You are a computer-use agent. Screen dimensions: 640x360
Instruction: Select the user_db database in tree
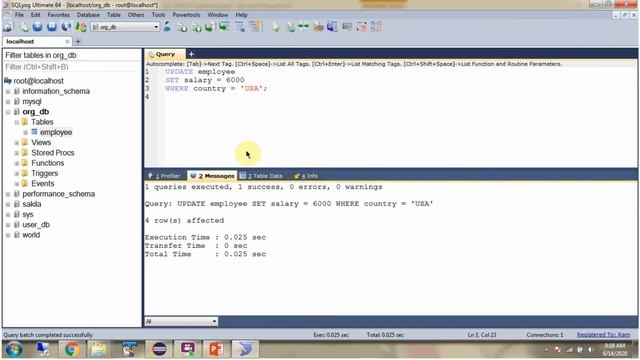[x=36, y=225]
